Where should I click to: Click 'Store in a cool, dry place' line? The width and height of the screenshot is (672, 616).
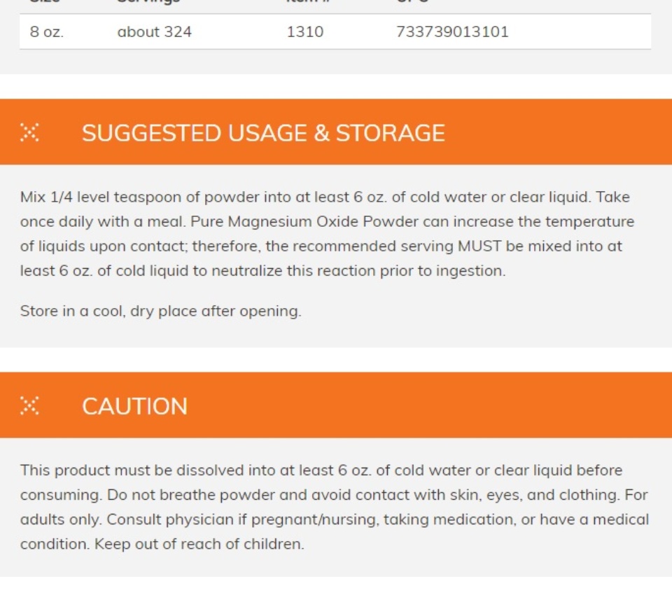tap(161, 311)
